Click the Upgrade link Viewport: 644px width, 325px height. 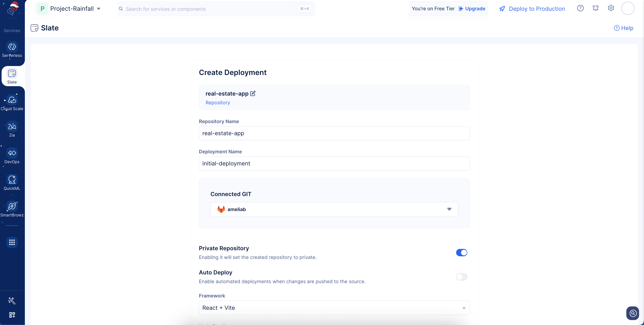(472, 9)
